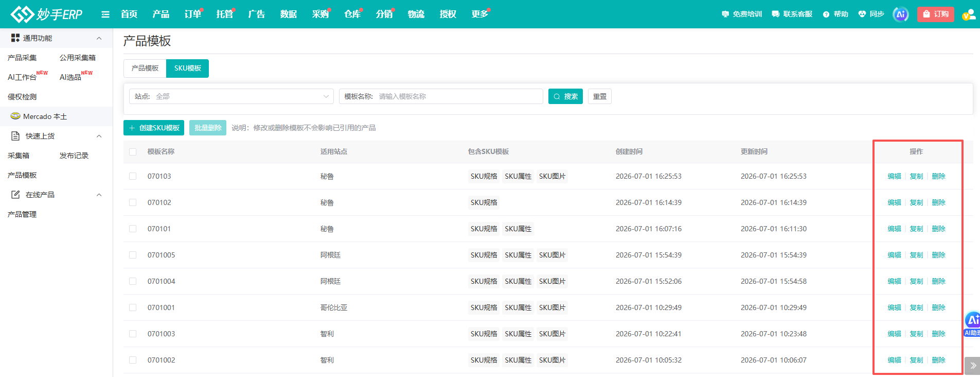Click 删除 for template 070101

[938, 229]
